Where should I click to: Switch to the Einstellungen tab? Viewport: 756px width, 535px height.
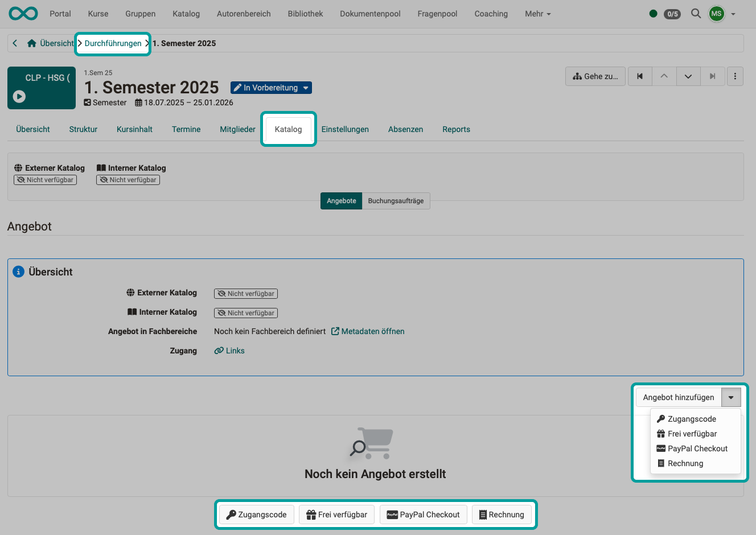tap(345, 129)
